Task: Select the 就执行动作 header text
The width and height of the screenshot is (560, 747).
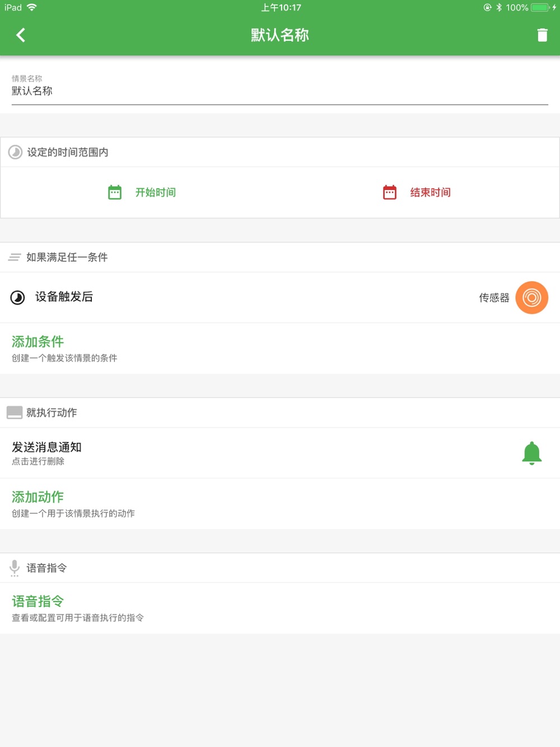Action: pyautogui.click(x=52, y=413)
